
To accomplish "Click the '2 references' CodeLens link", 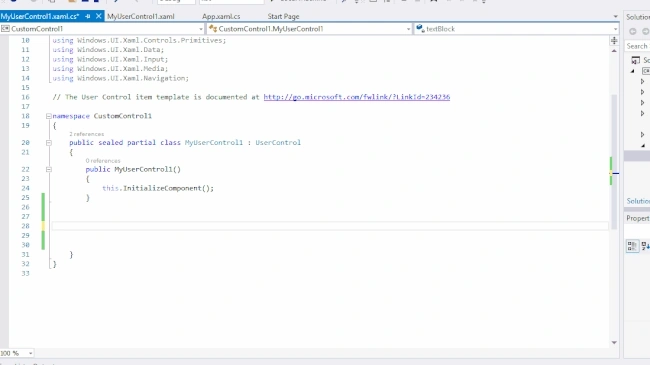I will click(x=86, y=134).
